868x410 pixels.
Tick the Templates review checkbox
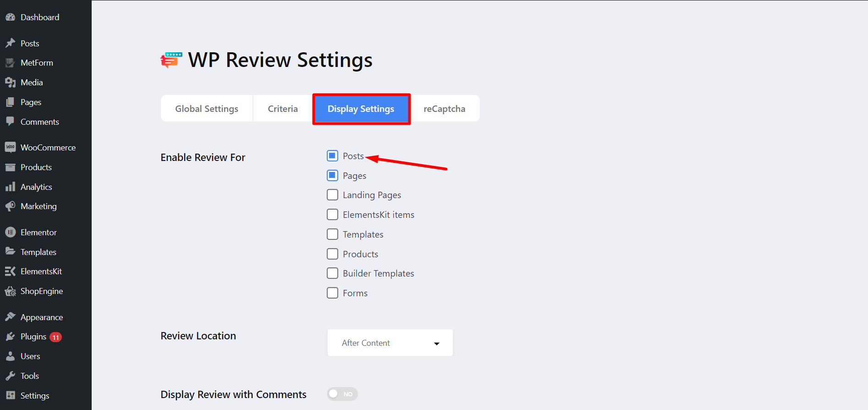click(332, 234)
